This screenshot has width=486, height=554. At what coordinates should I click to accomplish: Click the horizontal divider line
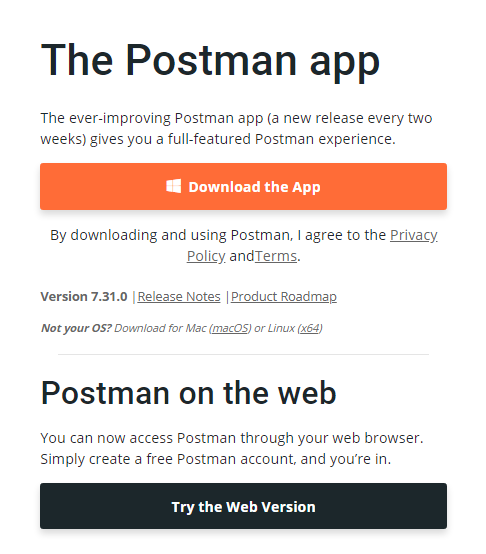pyautogui.click(x=243, y=354)
